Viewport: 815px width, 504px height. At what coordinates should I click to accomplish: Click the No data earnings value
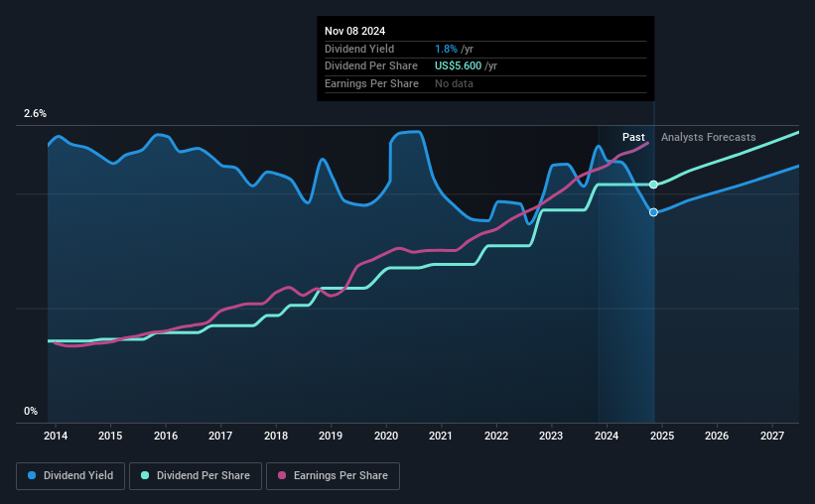click(x=454, y=83)
